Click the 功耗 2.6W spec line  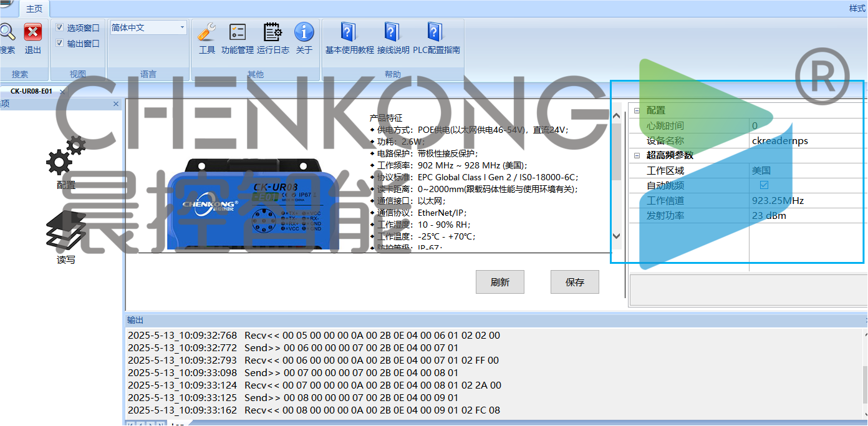(x=397, y=141)
